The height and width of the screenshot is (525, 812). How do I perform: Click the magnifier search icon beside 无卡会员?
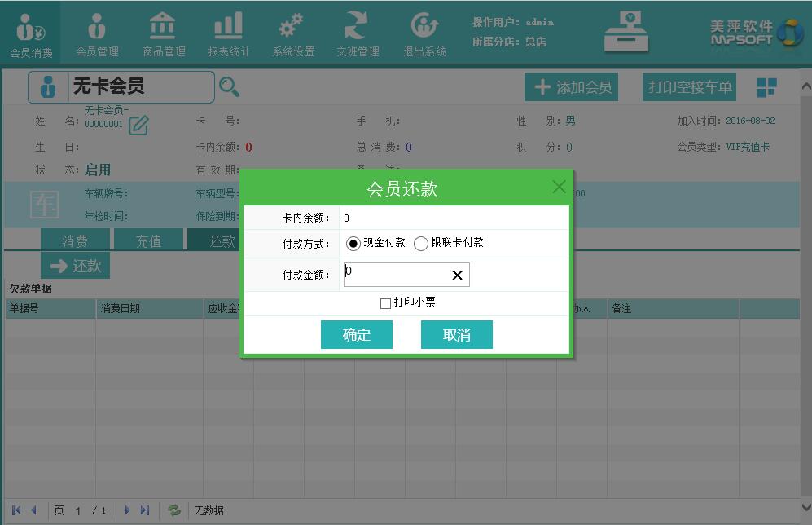(230, 86)
